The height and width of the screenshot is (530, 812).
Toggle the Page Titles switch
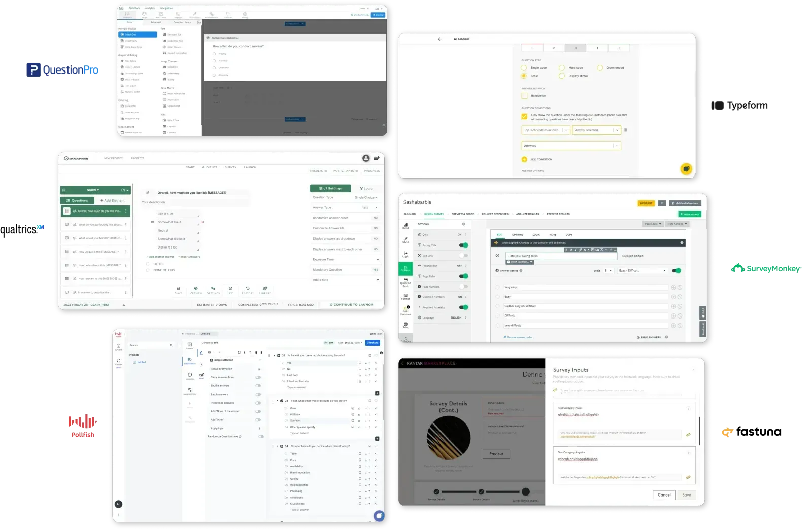(x=463, y=276)
